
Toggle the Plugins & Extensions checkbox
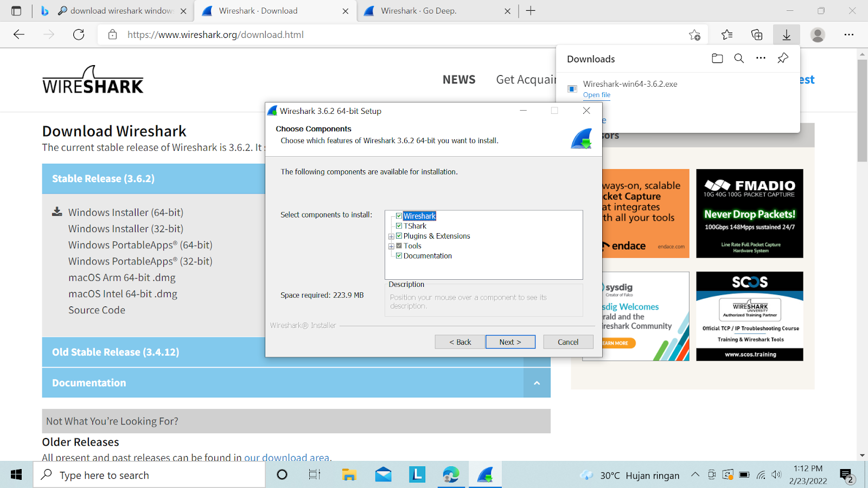(399, 236)
